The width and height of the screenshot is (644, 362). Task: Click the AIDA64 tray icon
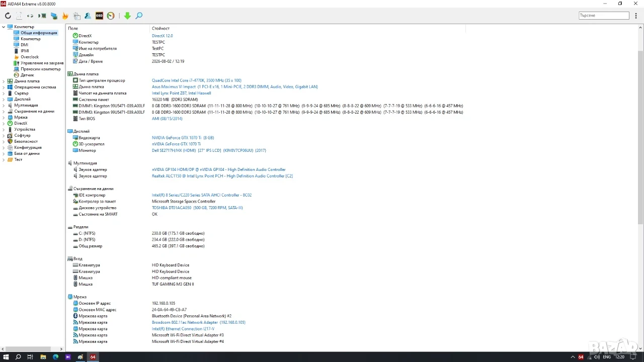coord(581,357)
